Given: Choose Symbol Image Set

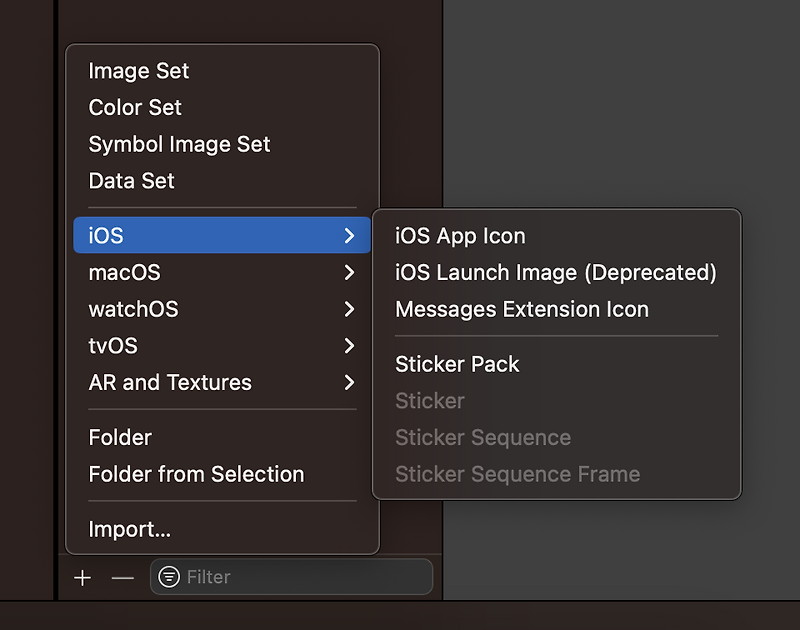Looking at the screenshot, I should [x=179, y=144].
